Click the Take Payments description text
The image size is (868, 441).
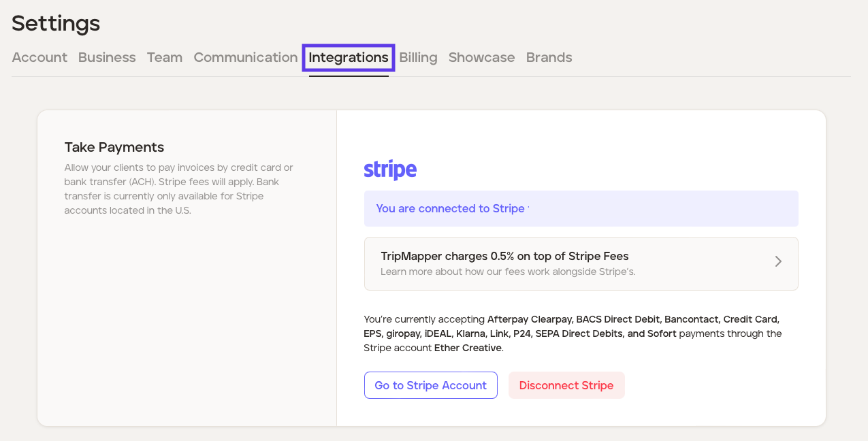point(179,189)
